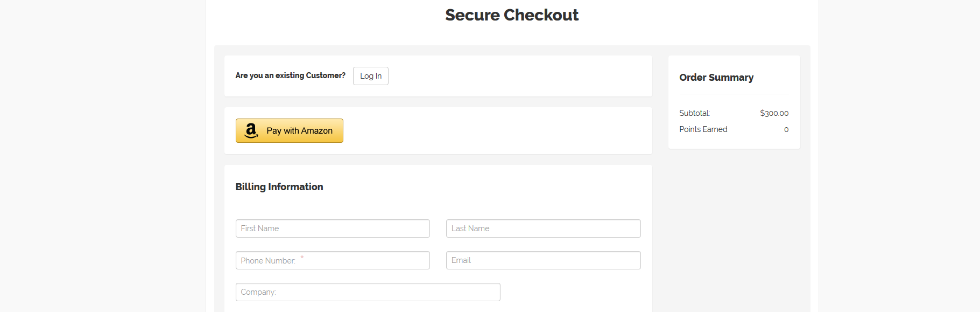Focus the First Name input field
The image size is (980, 312).
point(333,228)
